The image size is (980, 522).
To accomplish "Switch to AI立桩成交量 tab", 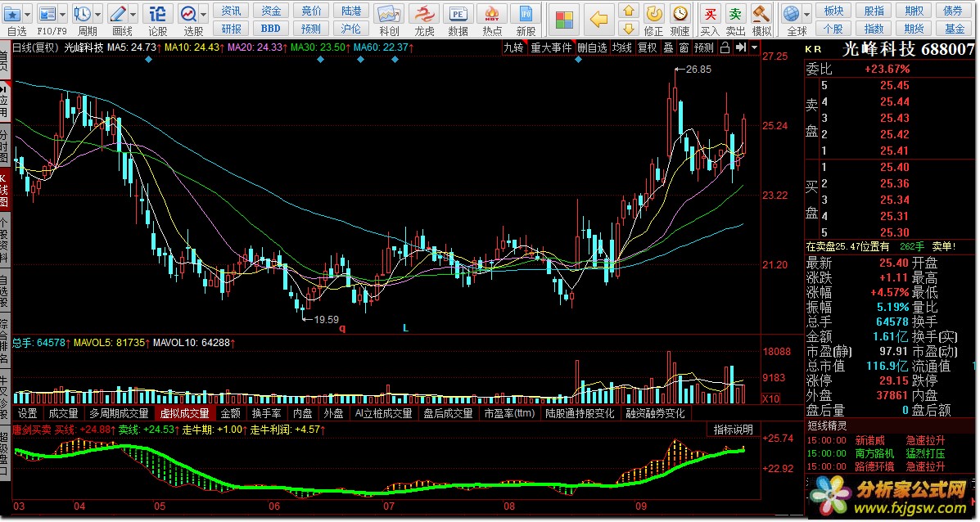I will click(384, 413).
